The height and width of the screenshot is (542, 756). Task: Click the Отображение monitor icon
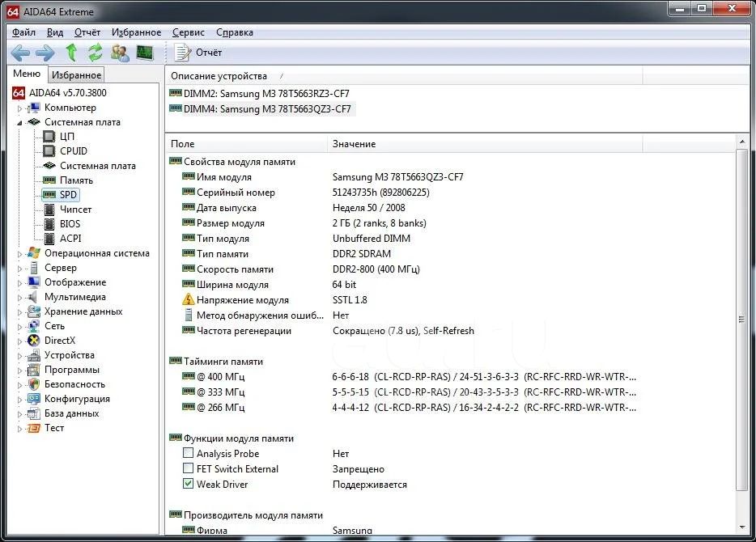point(34,282)
